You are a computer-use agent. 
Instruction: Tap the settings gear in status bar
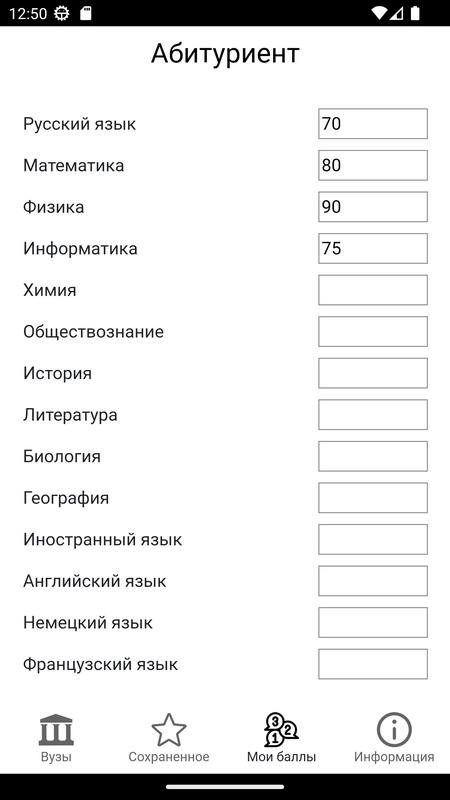point(62,13)
